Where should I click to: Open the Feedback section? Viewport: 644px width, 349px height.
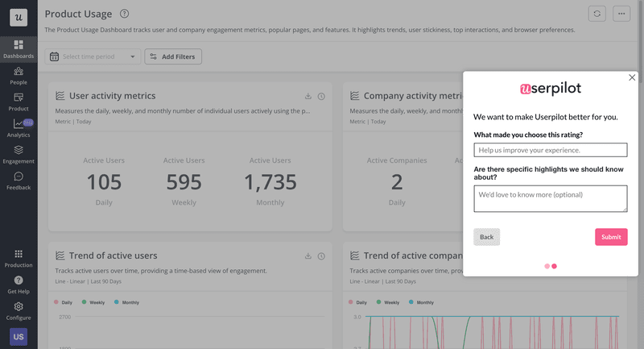click(x=19, y=181)
